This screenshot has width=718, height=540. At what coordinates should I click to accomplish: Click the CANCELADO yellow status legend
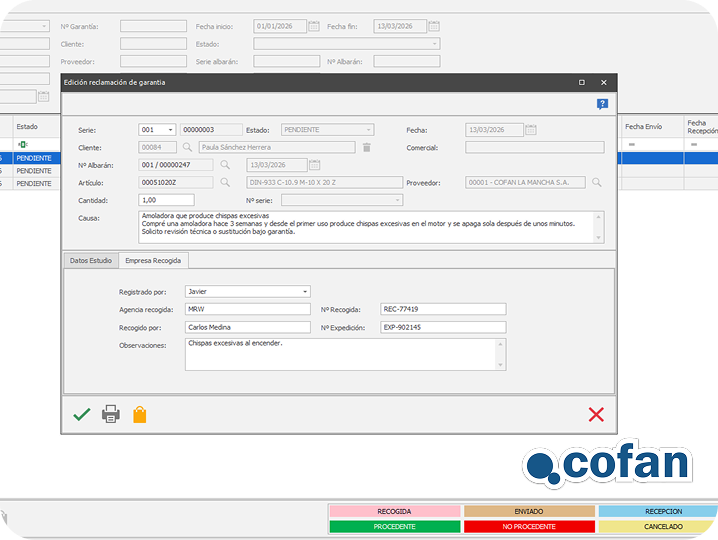pyautogui.click(x=658, y=527)
